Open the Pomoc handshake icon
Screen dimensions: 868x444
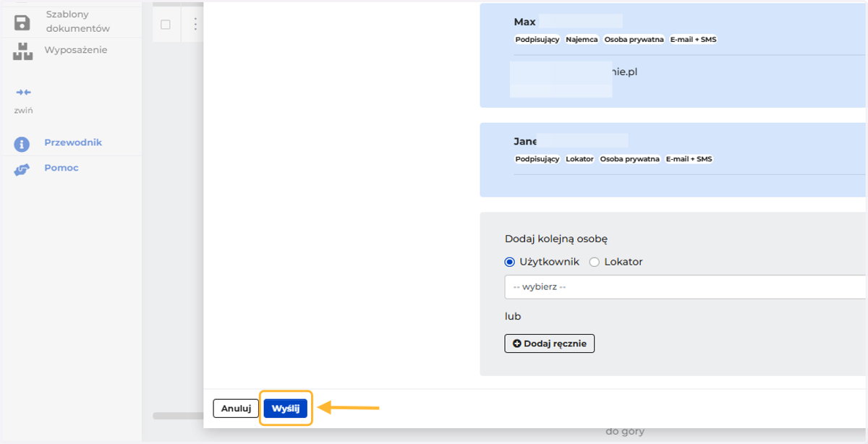point(22,169)
